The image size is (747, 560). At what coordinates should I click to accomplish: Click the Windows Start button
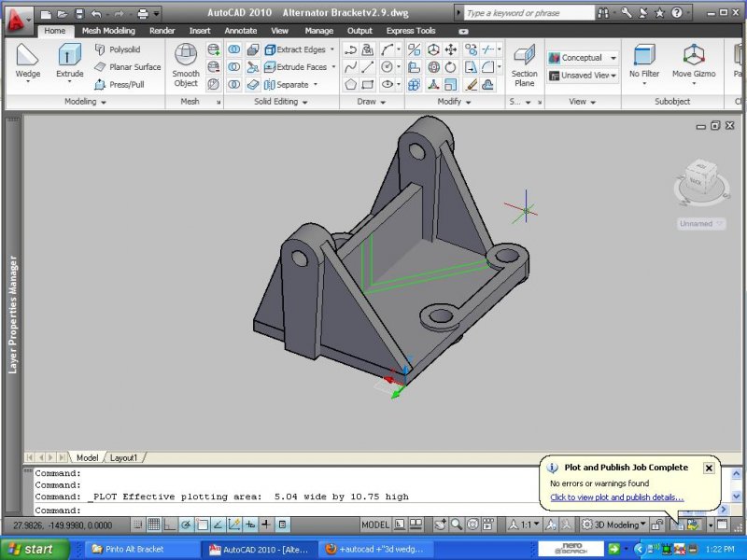pyautogui.click(x=30, y=549)
